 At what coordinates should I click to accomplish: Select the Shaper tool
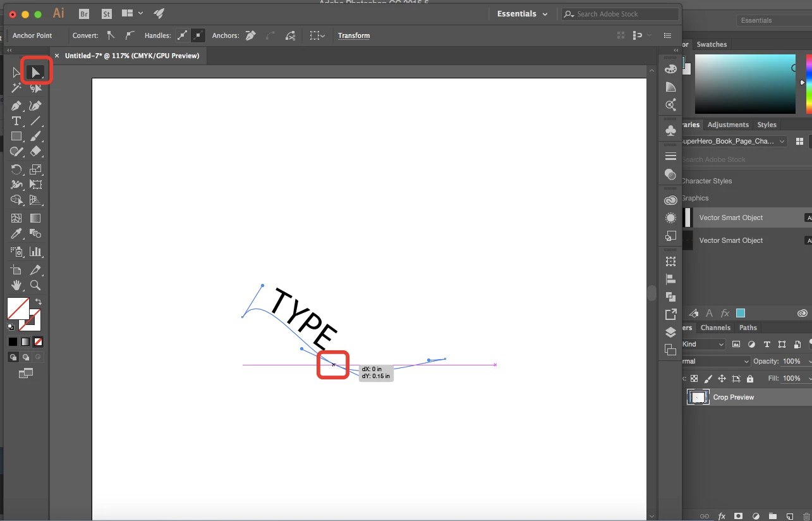[17, 151]
